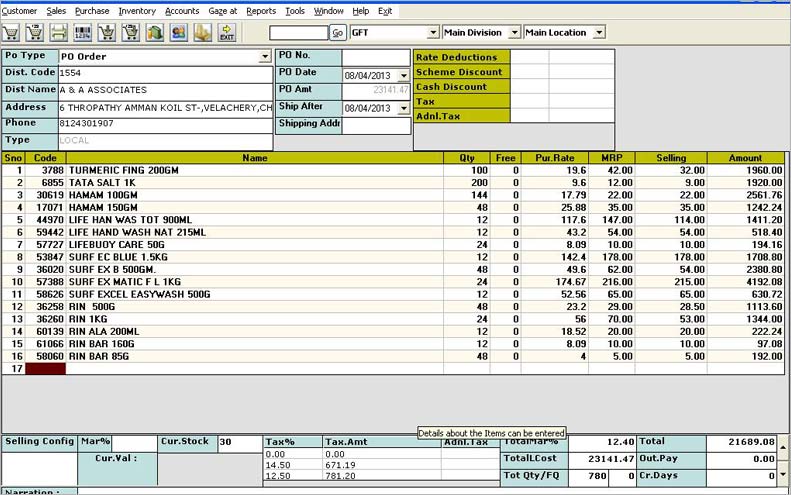Open the Accounts menu
The height and width of the screenshot is (495, 791).
point(182,11)
